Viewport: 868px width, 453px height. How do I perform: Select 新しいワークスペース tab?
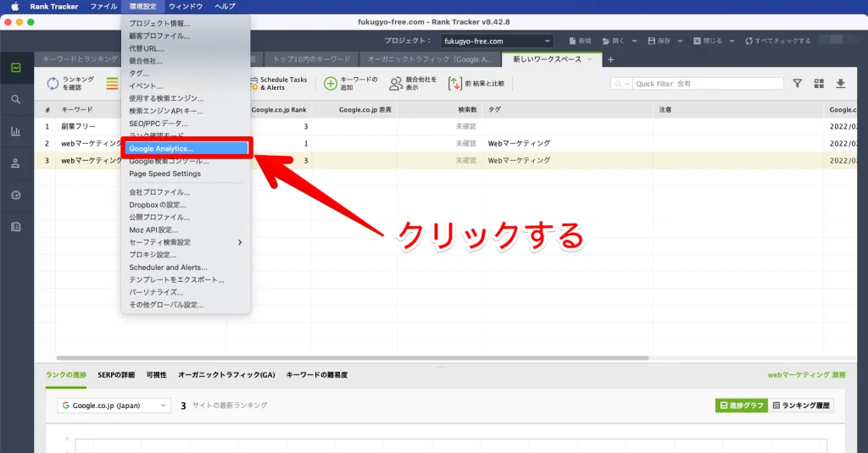(551, 59)
